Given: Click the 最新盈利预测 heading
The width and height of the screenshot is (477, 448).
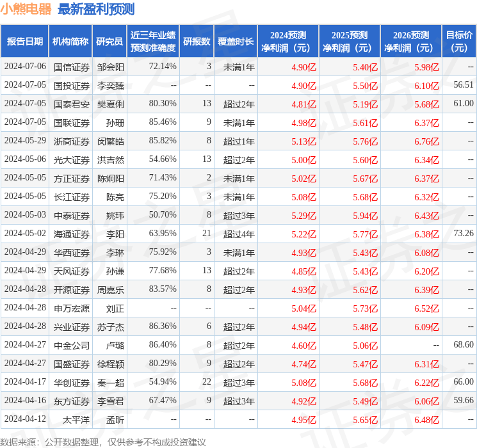Looking at the screenshot, I should coord(96,9).
